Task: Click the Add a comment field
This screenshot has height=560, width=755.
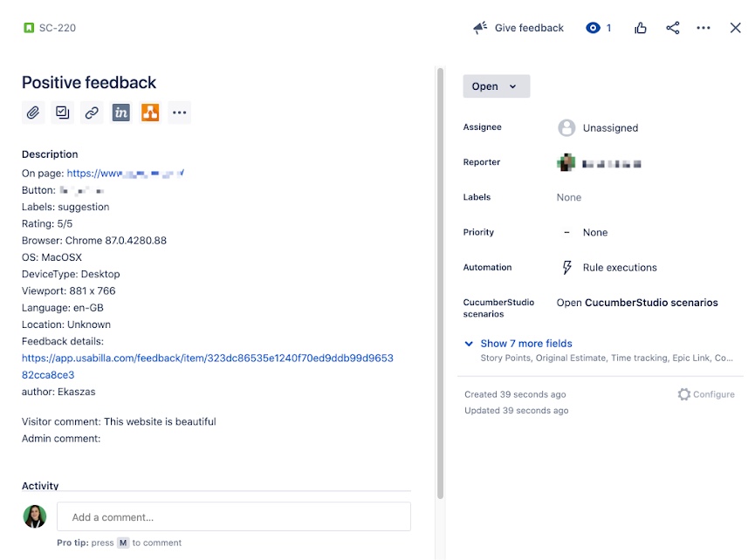Action: (233, 516)
